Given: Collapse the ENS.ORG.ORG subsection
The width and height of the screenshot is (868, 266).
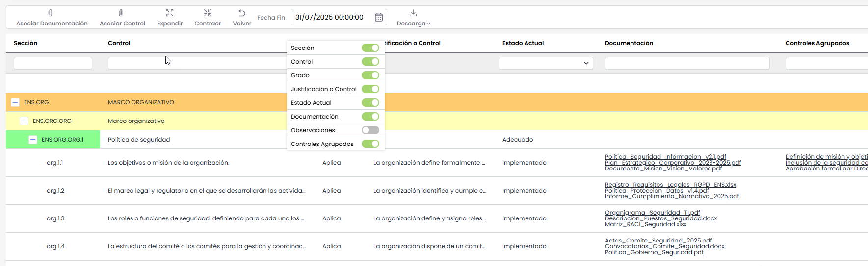Looking at the screenshot, I should (x=24, y=121).
